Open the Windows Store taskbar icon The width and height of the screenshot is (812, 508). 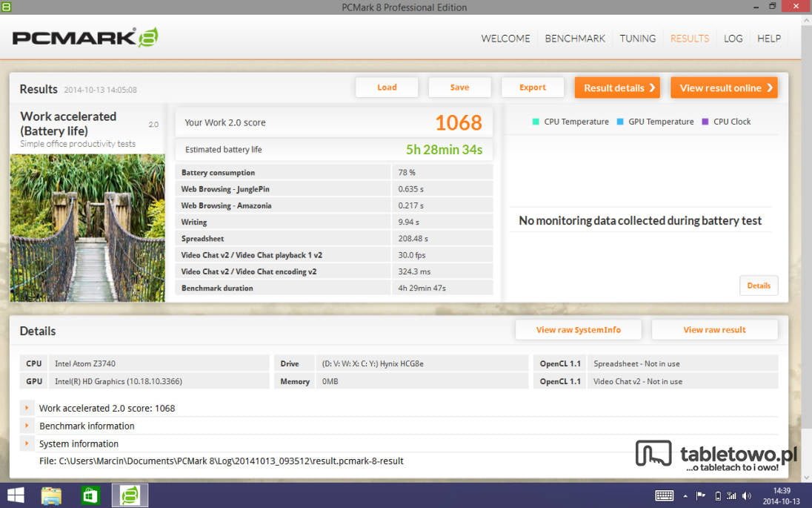coord(90,496)
